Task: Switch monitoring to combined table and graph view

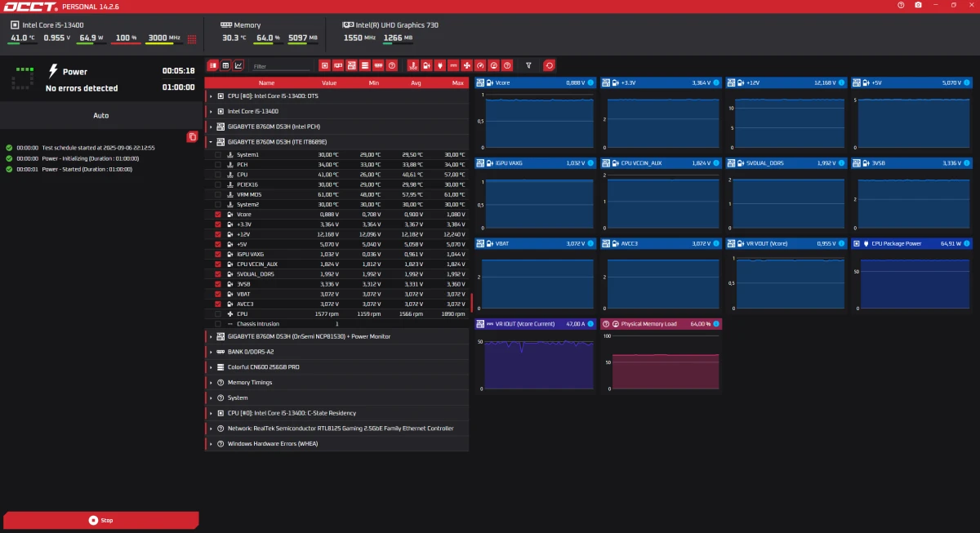Action: 213,65
